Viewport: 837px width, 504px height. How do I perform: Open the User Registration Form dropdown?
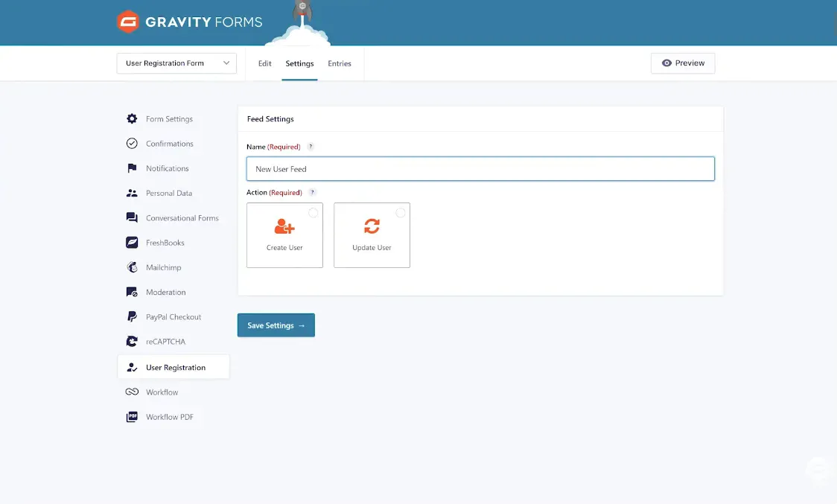click(176, 63)
